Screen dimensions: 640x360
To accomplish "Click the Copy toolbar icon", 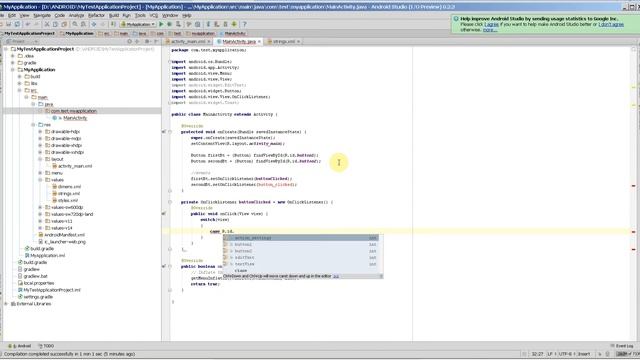I will point(55,24).
